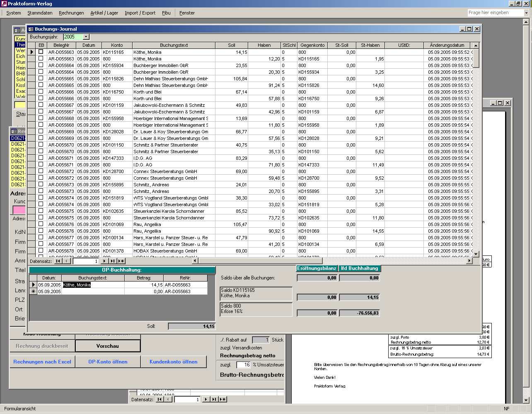Click the 'Frage hier eingeben' help text box

point(496,13)
